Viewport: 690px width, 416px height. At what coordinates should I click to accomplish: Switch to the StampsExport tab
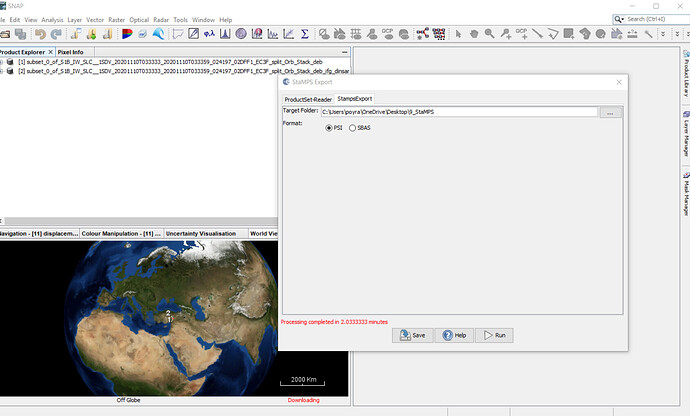pos(354,99)
